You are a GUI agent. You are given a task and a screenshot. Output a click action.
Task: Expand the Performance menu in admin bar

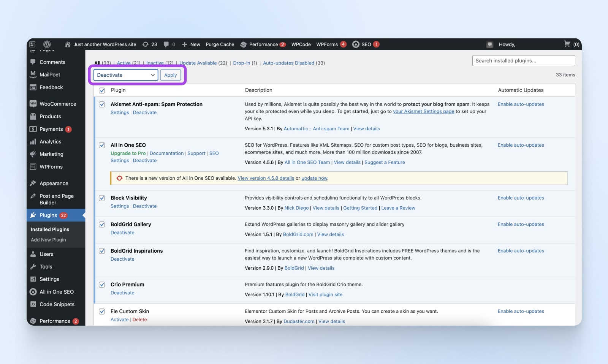[x=263, y=44]
